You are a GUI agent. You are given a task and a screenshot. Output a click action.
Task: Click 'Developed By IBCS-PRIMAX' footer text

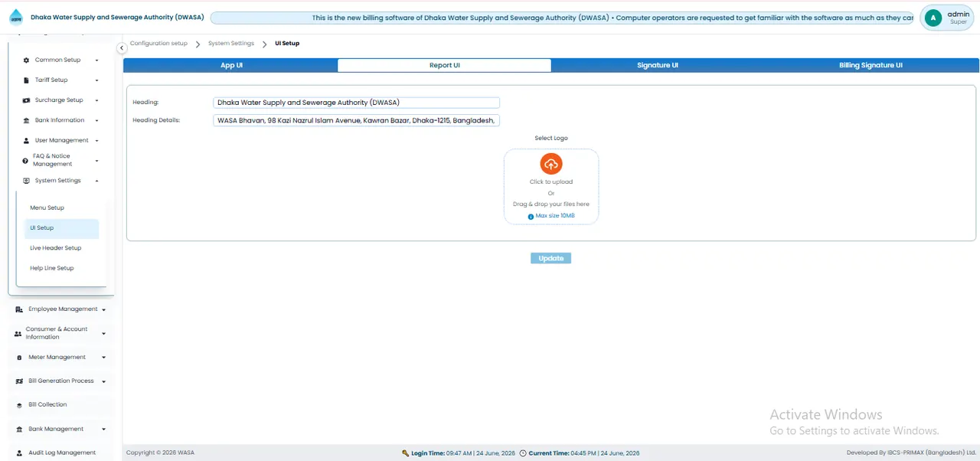pos(911,453)
